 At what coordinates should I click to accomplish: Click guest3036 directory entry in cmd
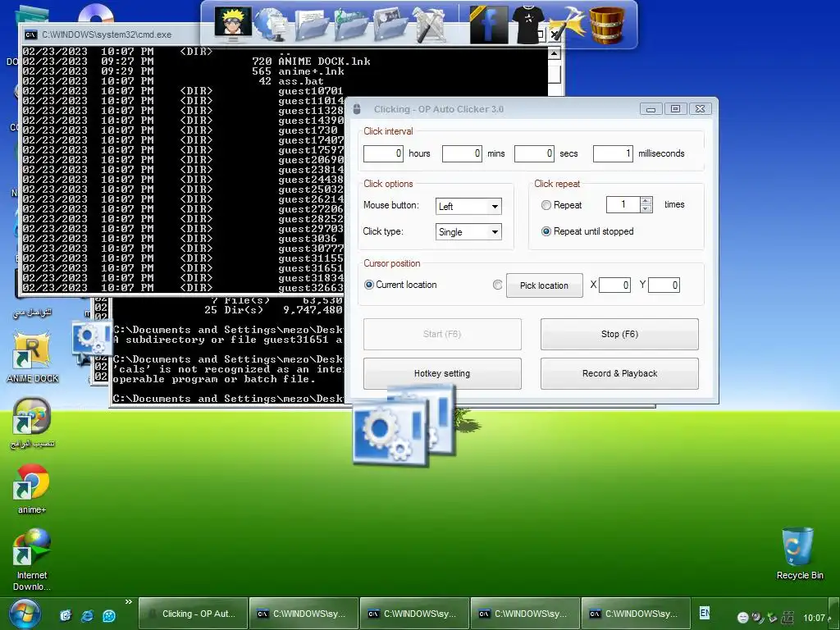tap(308, 239)
